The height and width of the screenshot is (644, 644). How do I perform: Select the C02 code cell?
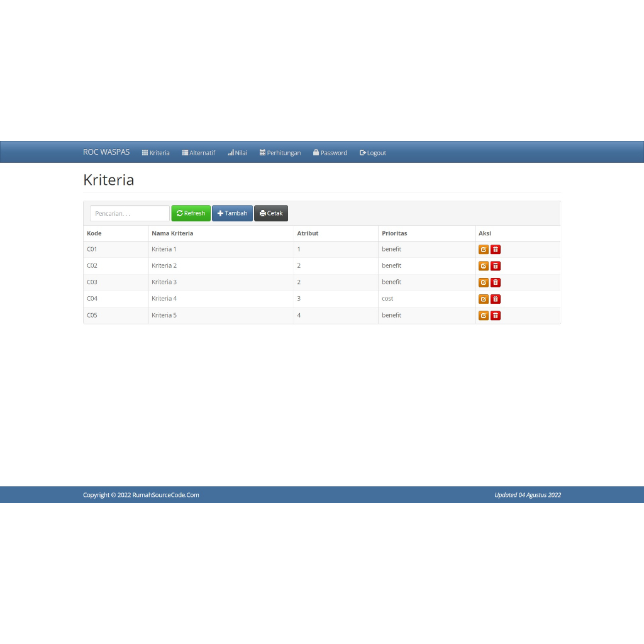[116, 266]
